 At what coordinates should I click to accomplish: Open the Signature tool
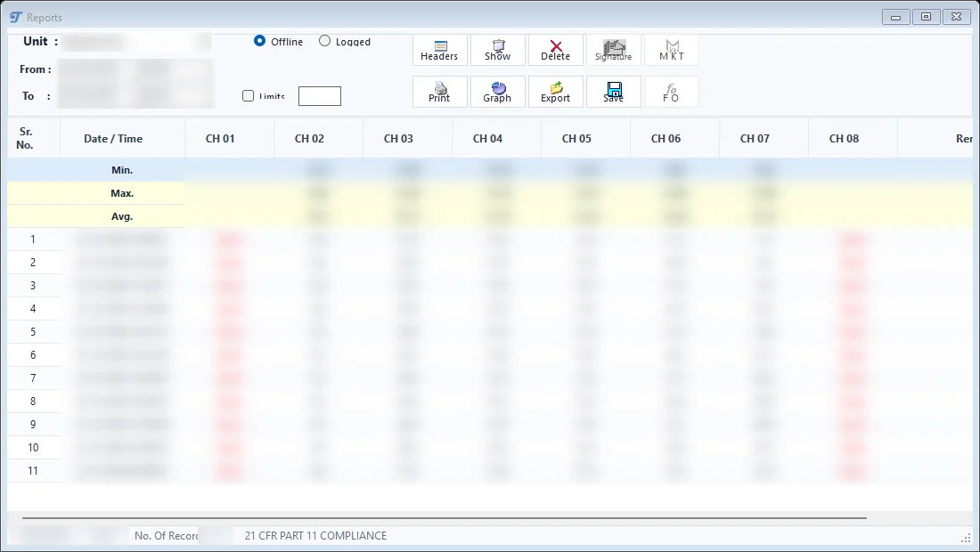613,50
